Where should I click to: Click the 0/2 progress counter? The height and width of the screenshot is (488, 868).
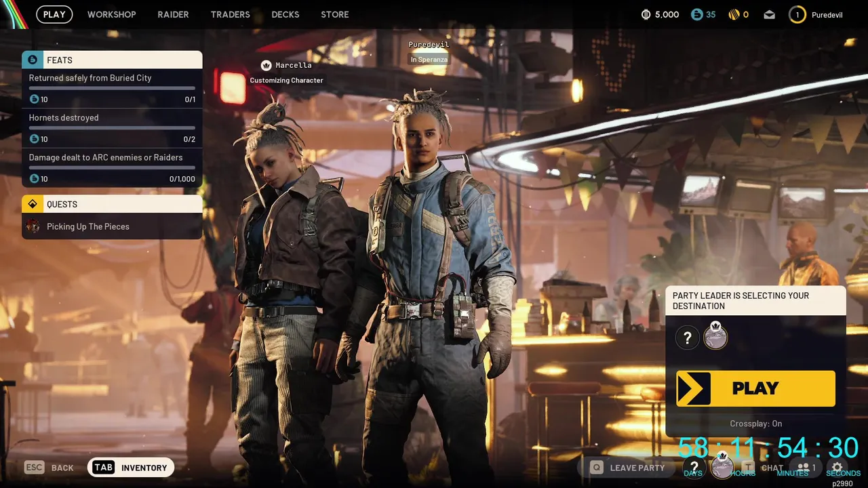tap(190, 140)
